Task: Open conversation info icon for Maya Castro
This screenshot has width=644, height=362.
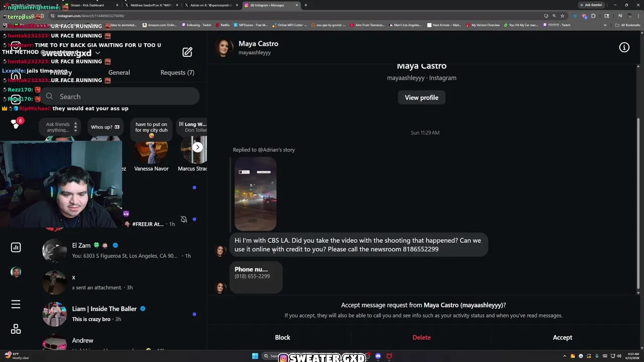Action: (624, 48)
